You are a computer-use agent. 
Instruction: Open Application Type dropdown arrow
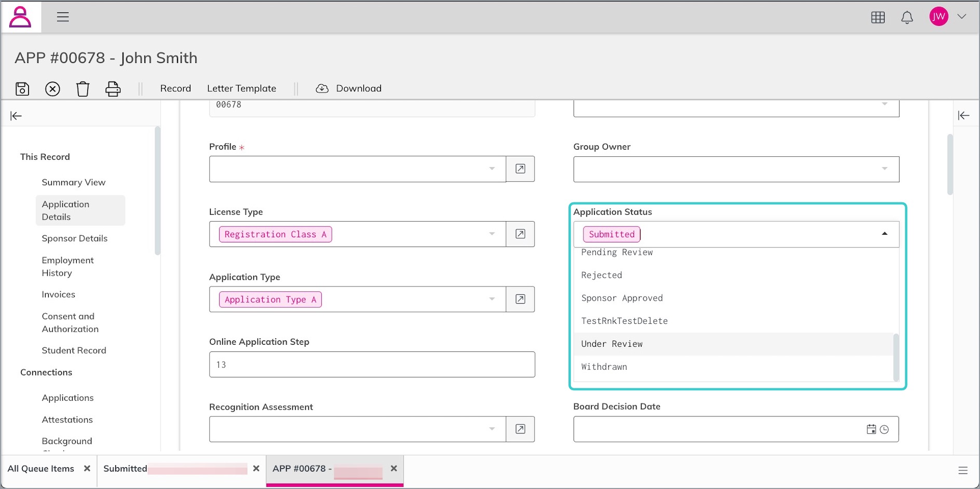tap(492, 299)
